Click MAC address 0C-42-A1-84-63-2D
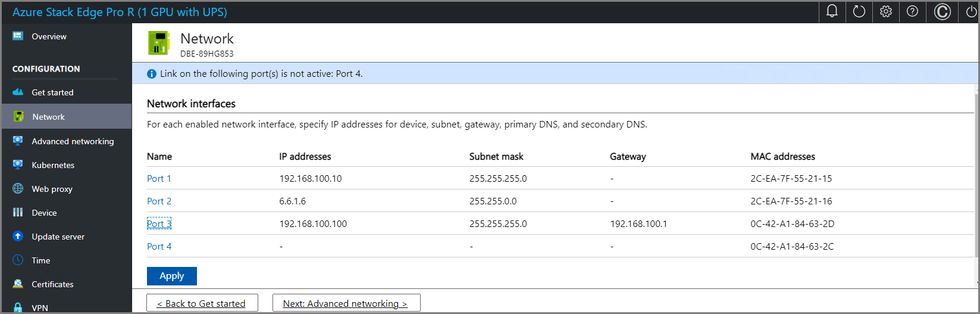 pyautogui.click(x=792, y=224)
